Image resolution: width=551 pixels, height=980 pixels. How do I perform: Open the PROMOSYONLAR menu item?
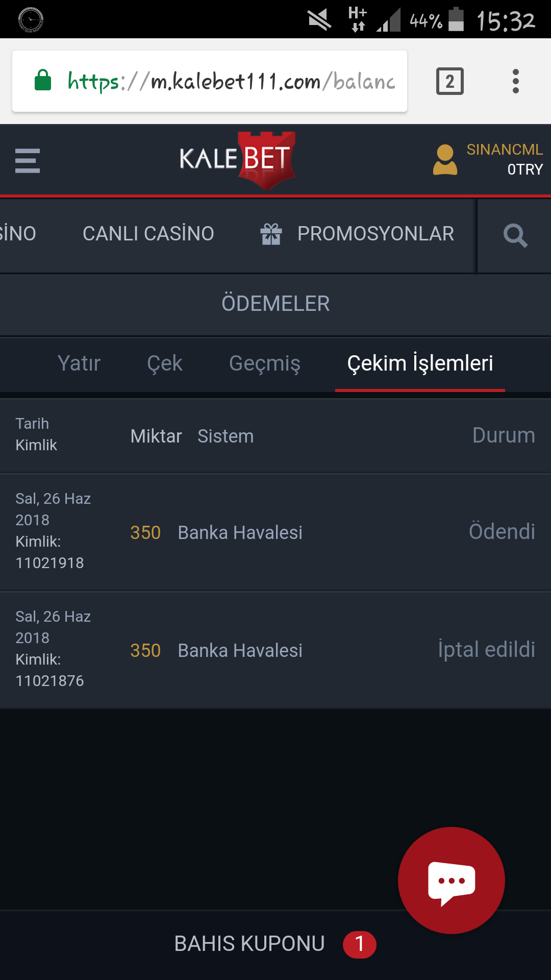point(376,234)
